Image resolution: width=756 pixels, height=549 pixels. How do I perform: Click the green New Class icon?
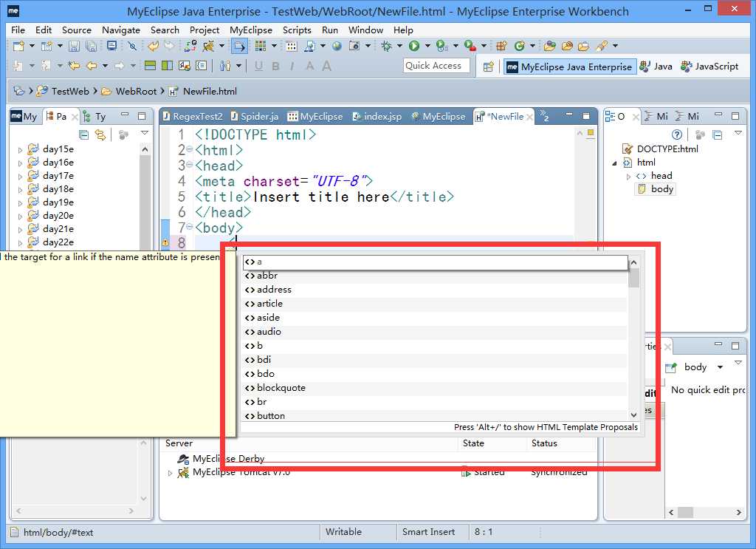tap(519, 46)
